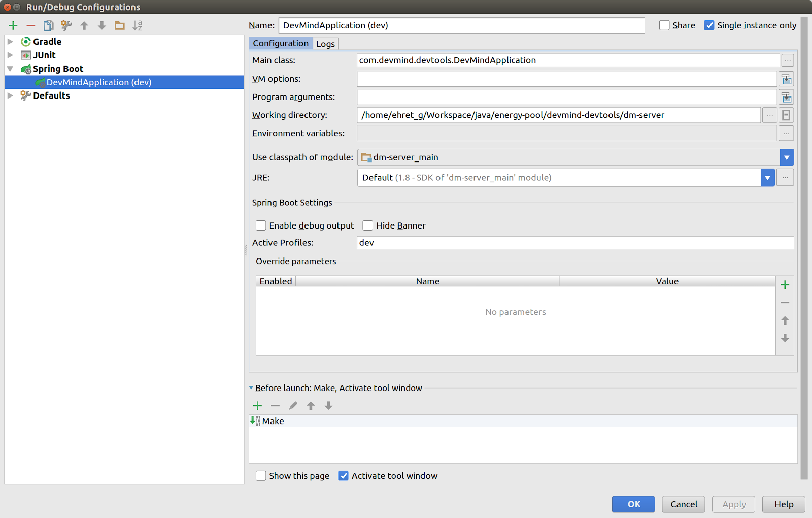812x518 pixels.
Task: Open the classpath module dropdown
Action: point(787,157)
